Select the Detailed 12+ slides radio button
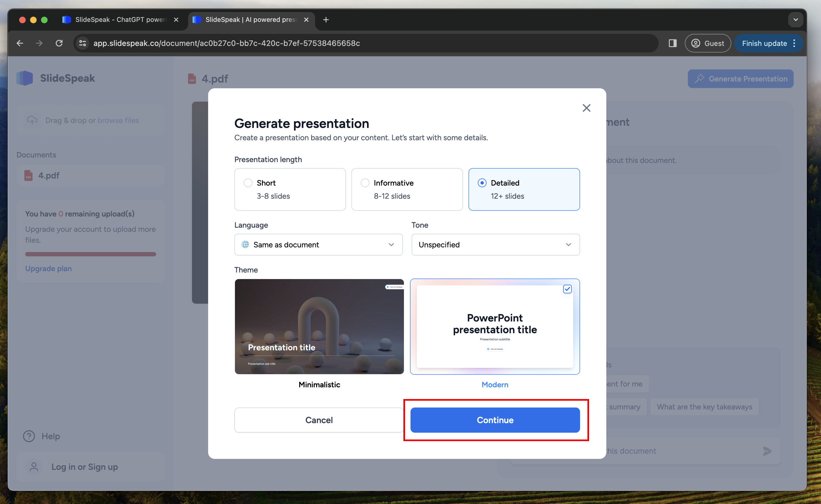This screenshot has height=504, width=821. click(x=481, y=183)
